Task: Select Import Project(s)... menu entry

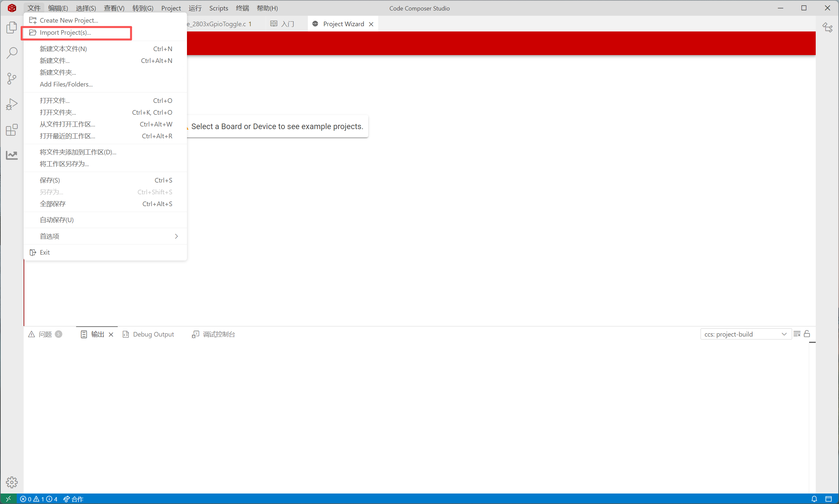Action: click(65, 32)
